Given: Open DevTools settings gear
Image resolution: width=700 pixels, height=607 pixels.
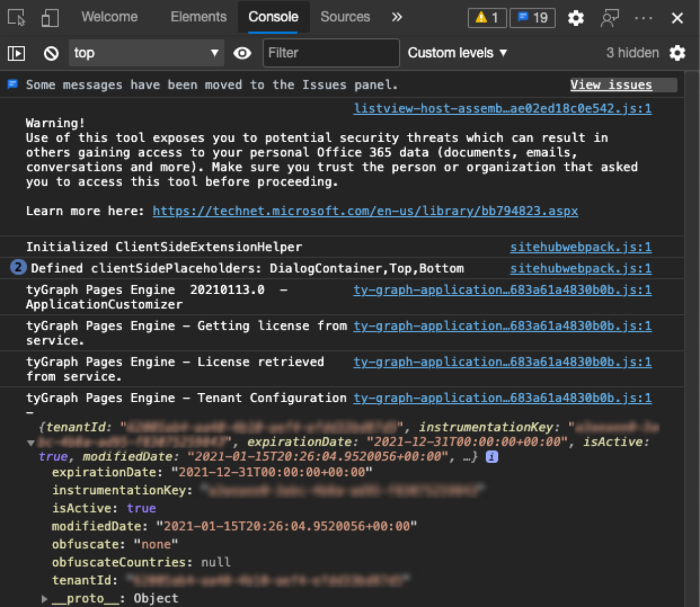Looking at the screenshot, I should (x=575, y=17).
